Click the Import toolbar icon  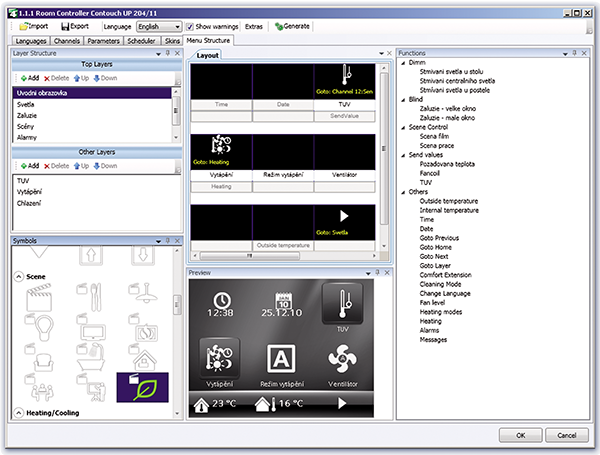[24, 26]
